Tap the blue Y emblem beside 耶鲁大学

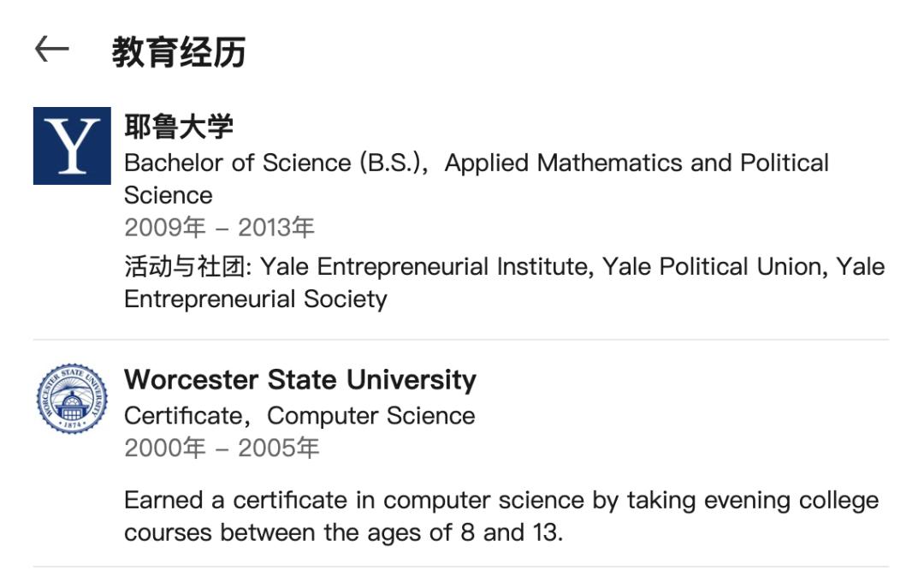click(x=70, y=146)
